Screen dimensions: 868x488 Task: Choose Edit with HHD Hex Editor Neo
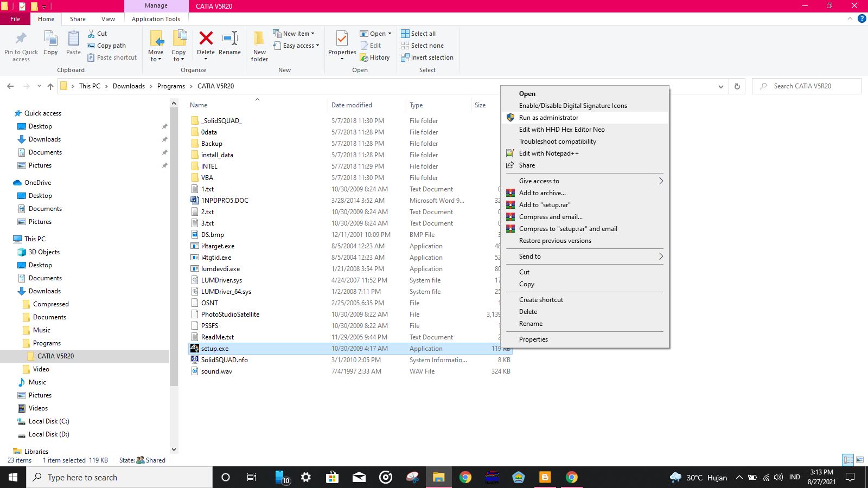[x=585, y=130]
